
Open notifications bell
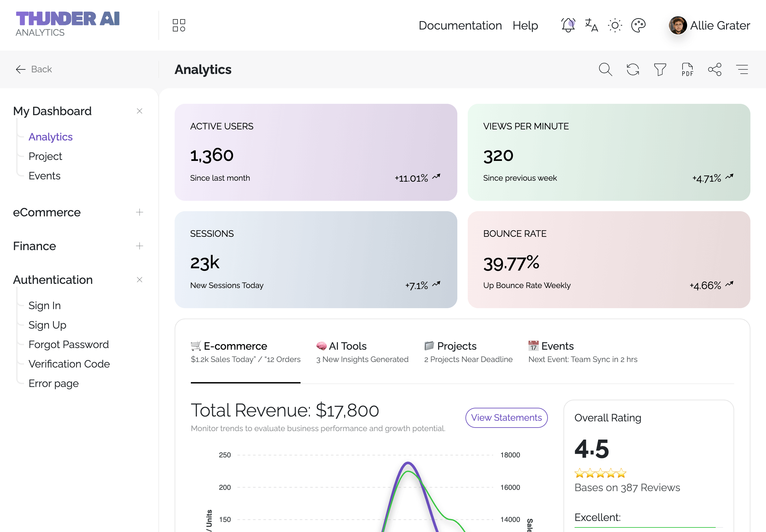568,25
